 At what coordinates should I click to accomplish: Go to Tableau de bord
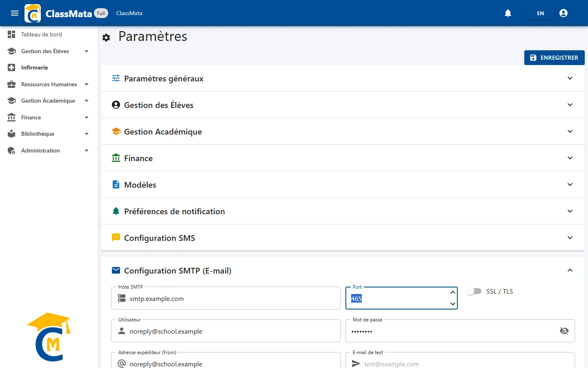[x=49, y=34]
